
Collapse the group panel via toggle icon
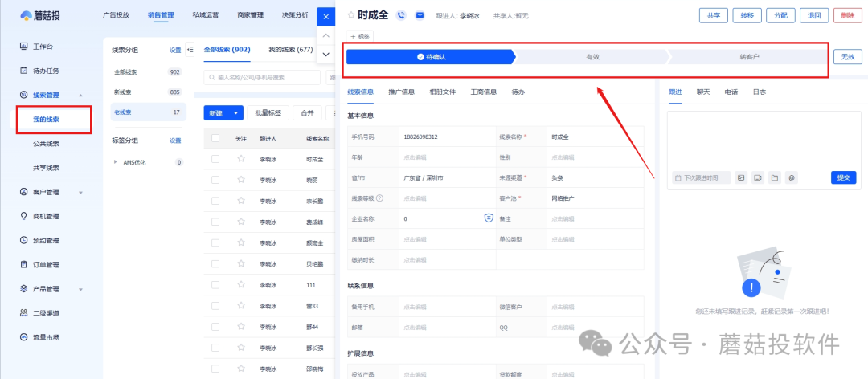[x=190, y=50]
